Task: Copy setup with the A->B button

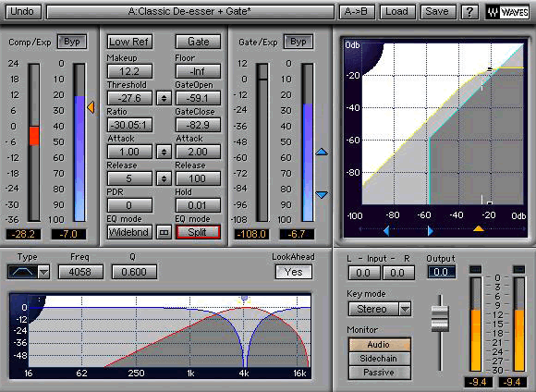Action: point(356,12)
